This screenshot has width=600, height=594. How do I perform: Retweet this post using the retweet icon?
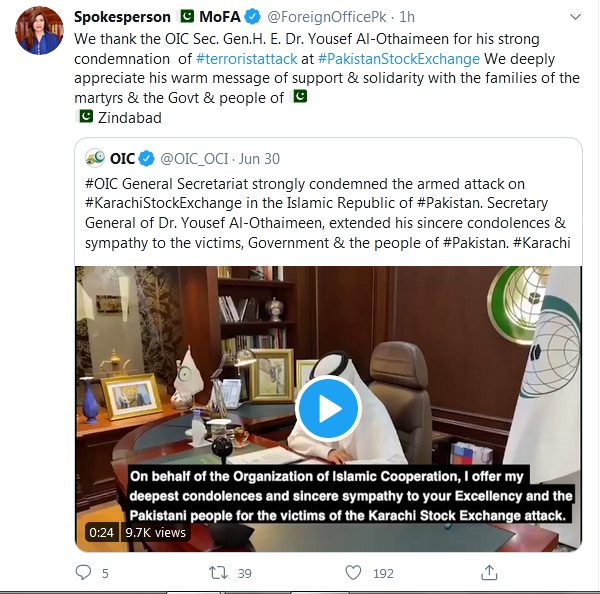click(x=215, y=573)
